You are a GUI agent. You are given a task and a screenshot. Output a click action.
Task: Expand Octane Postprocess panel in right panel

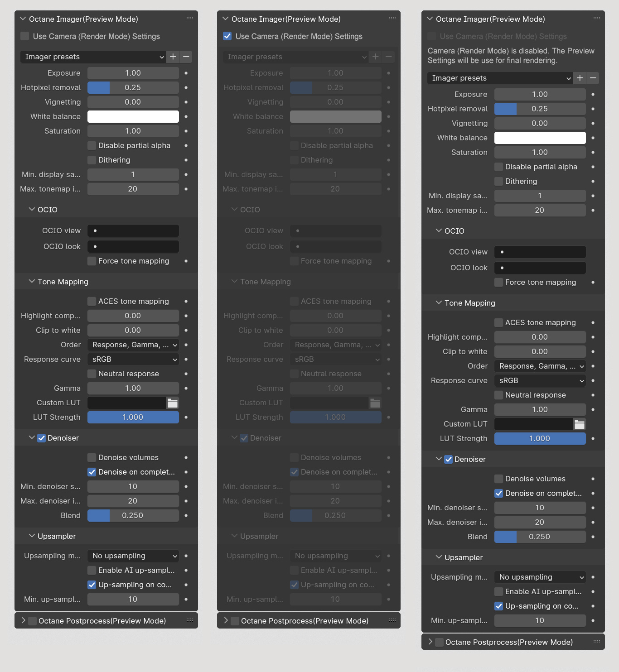[x=430, y=642]
